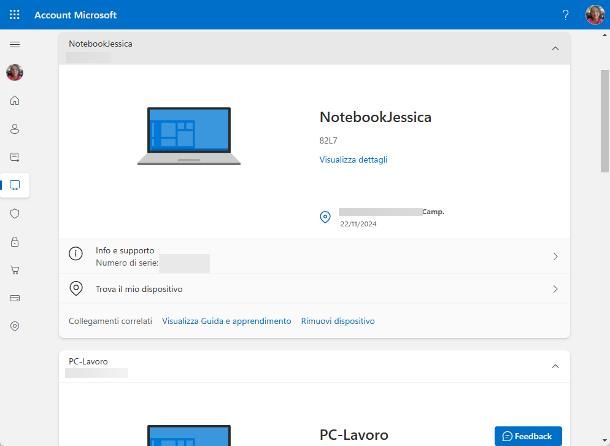Collapse the PC-Lavoro device card
Screen dimensions: 610x446
tap(555, 366)
